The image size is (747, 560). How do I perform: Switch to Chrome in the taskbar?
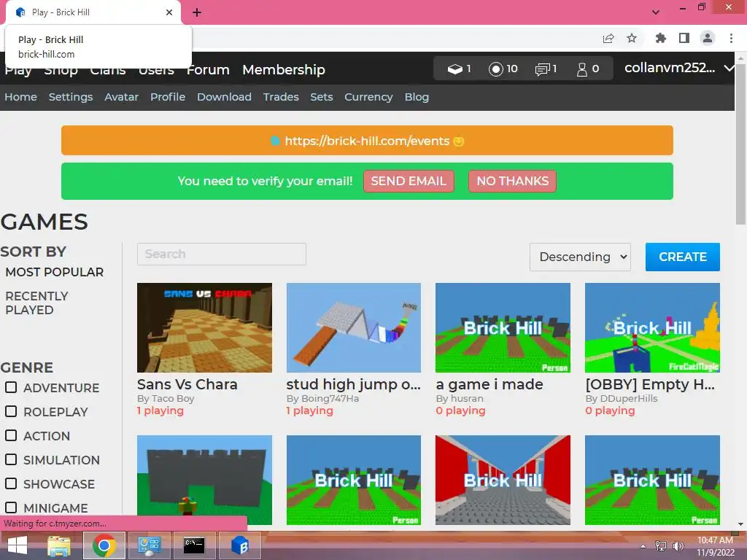click(x=104, y=545)
